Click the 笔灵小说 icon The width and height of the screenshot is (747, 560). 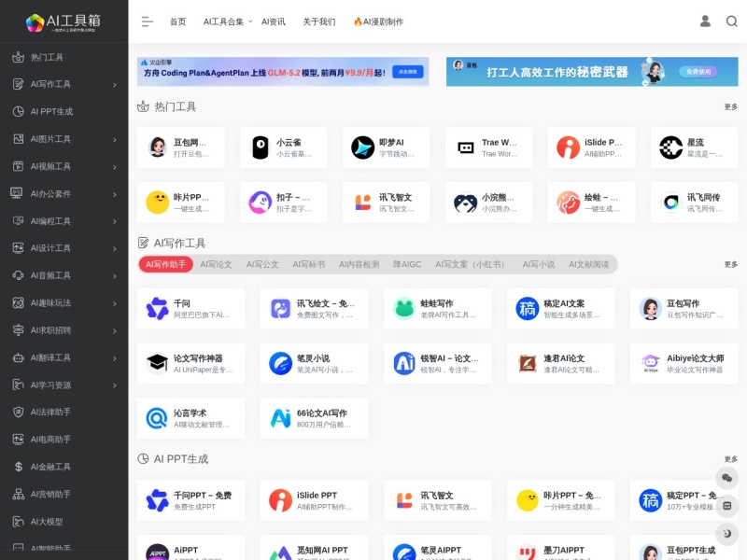[x=281, y=363]
